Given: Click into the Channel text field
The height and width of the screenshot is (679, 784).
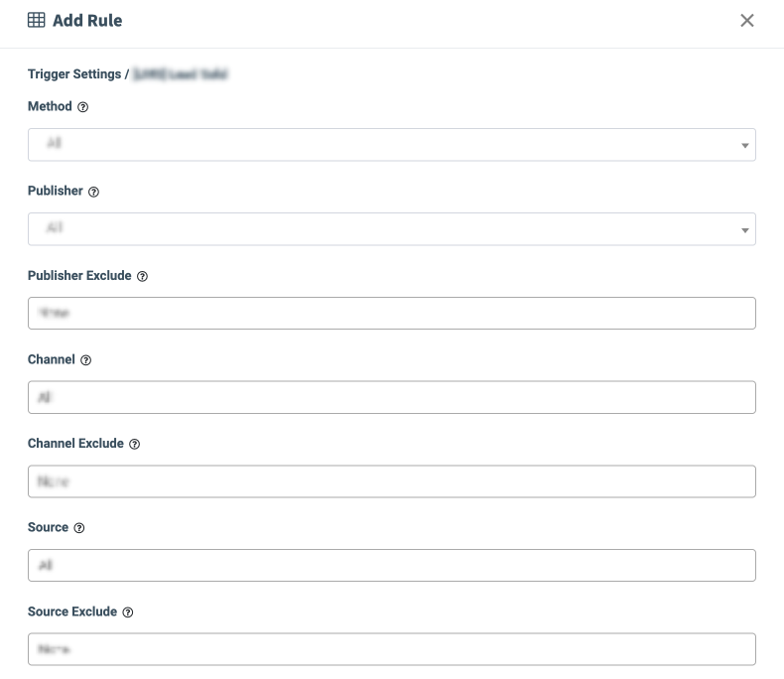Looking at the screenshot, I should 391,397.
